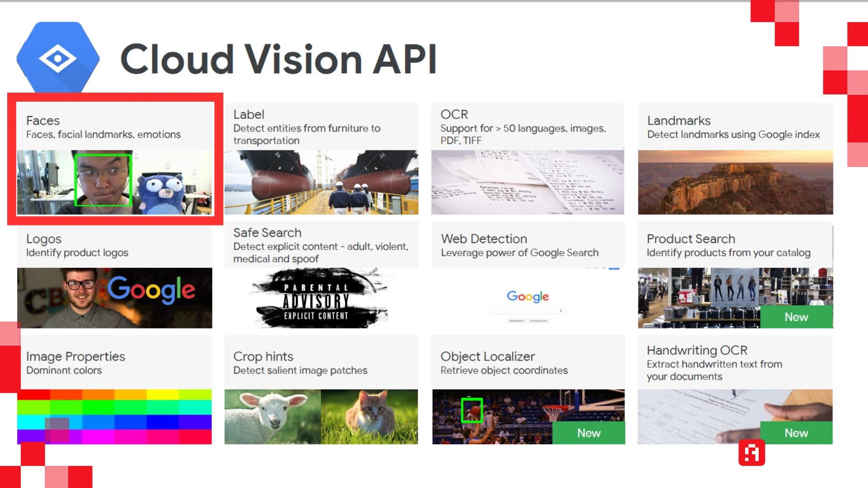This screenshot has height=488, width=868.
Task: Select the 'Label' card heading
Action: point(249,115)
